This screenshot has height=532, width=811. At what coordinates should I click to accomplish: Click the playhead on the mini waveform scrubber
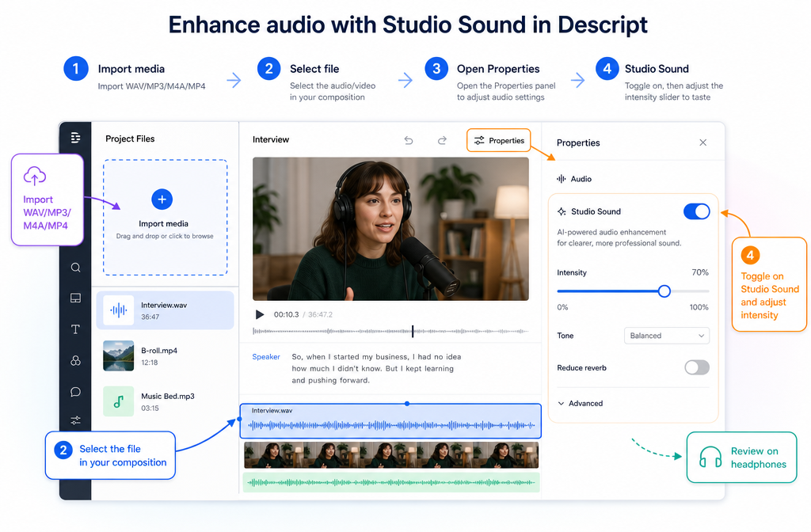tap(413, 331)
